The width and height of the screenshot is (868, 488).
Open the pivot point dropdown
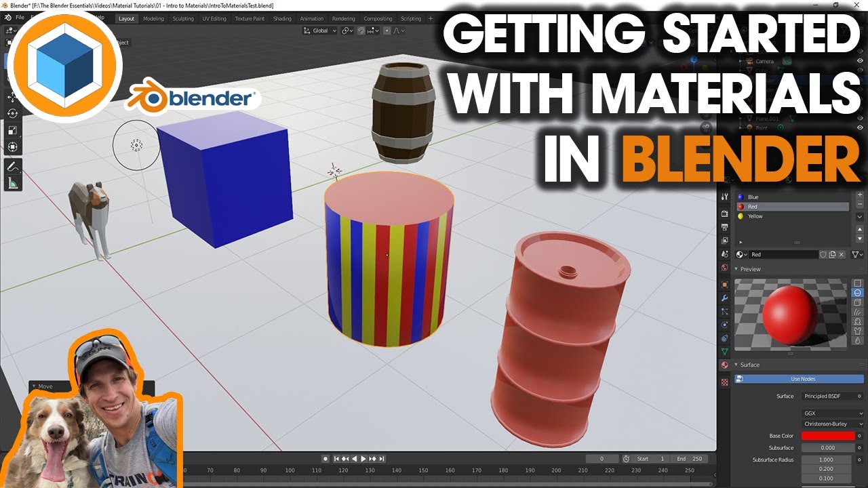348,30
